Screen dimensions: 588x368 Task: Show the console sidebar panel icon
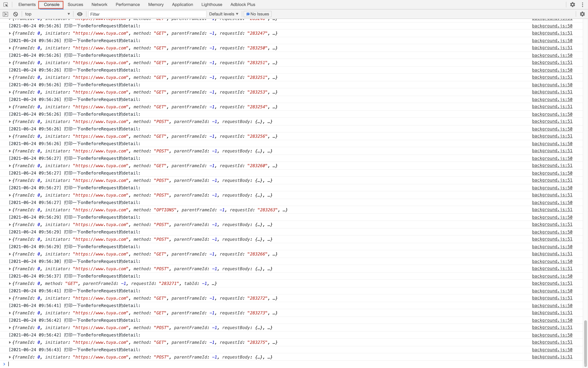5,14
